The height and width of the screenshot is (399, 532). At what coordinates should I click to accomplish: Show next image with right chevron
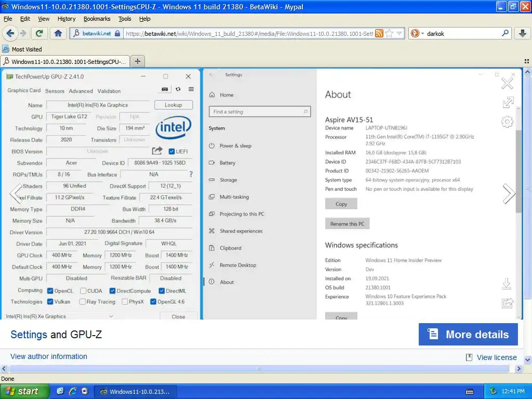click(x=509, y=194)
